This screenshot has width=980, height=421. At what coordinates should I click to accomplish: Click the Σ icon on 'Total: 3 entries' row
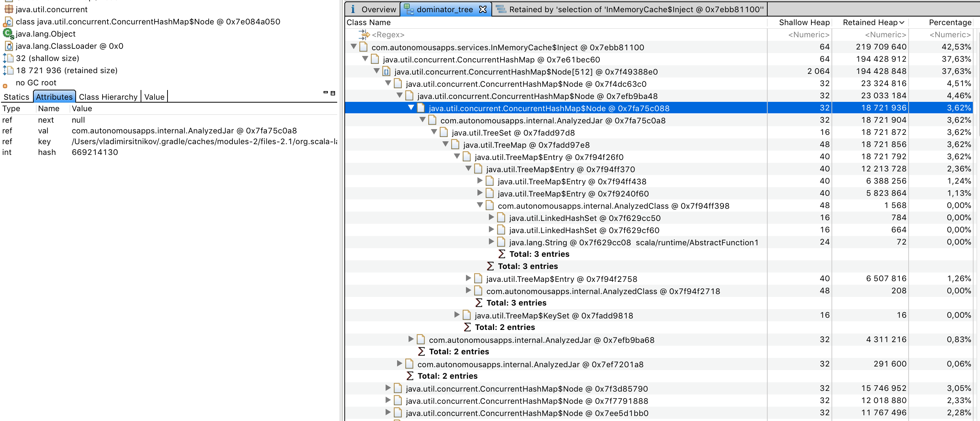(502, 254)
